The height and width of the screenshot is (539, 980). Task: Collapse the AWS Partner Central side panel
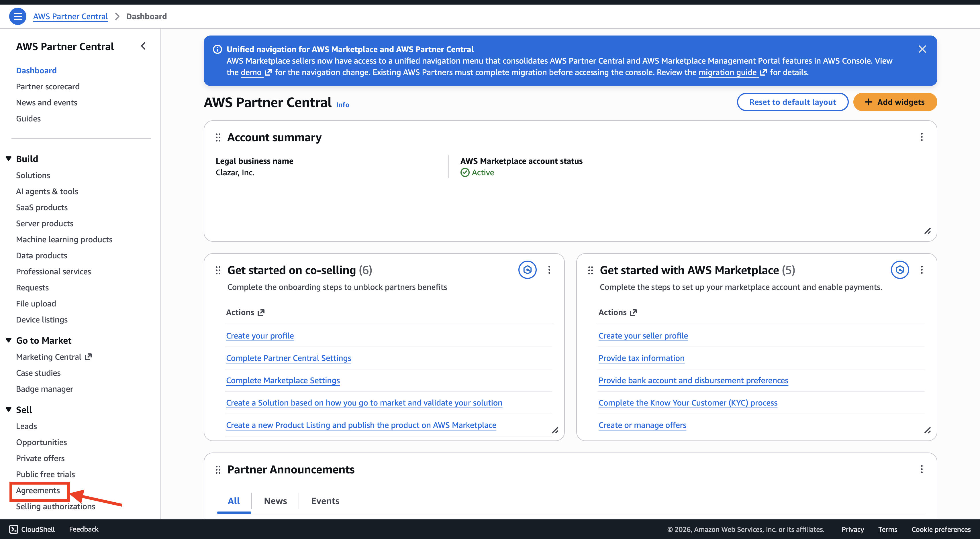click(144, 46)
